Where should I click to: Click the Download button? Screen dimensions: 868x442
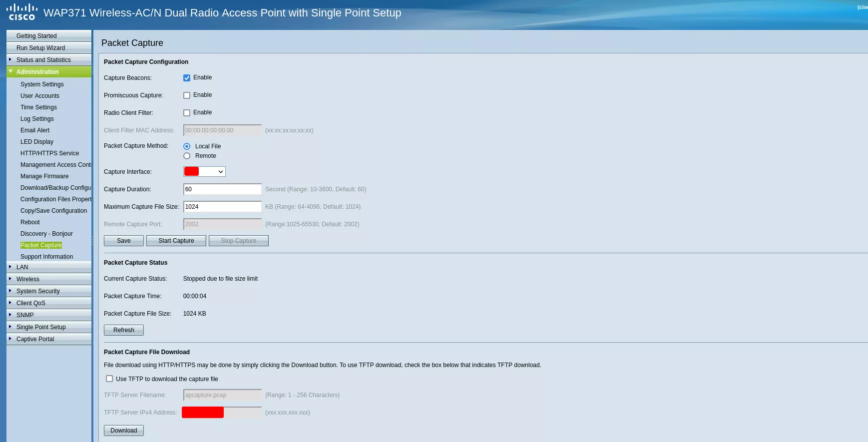(x=123, y=431)
